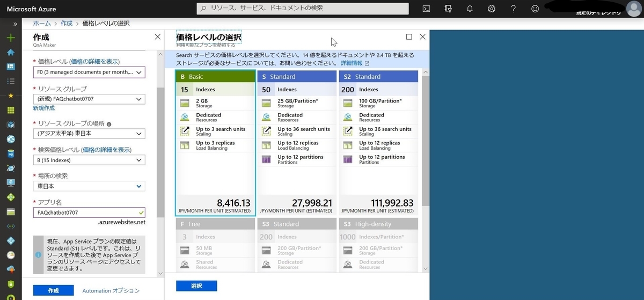
Task: Open Cloud Shell from the top bar
Action: 426,9
